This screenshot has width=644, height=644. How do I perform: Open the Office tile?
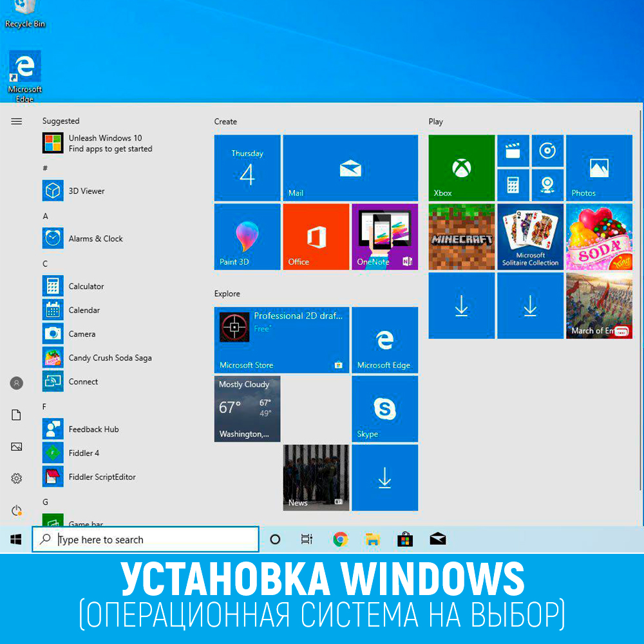[x=316, y=236]
